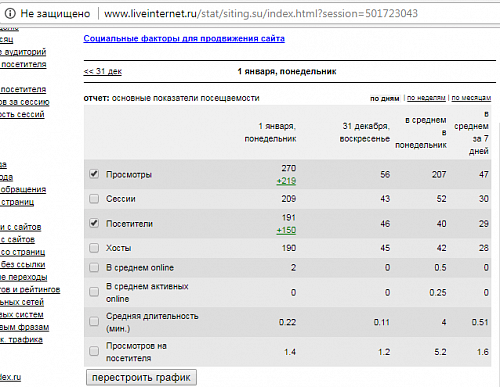Switch report to по месяцам

point(471,98)
